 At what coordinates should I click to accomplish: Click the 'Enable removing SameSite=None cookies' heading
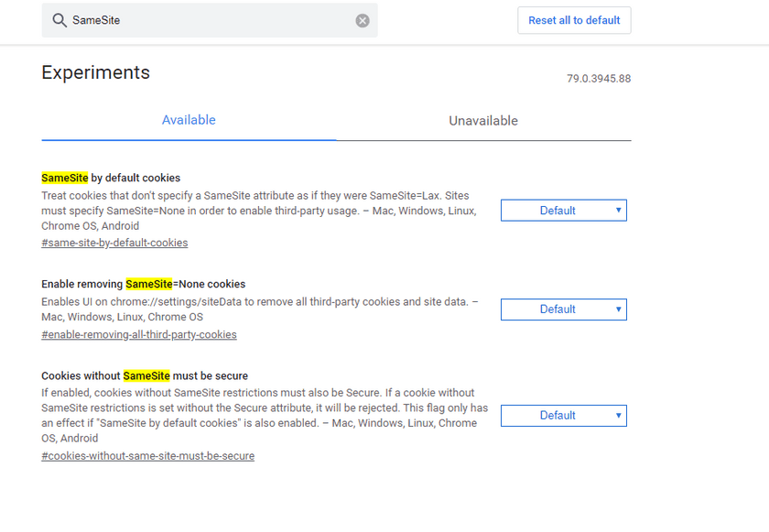click(x=143, y=284)
